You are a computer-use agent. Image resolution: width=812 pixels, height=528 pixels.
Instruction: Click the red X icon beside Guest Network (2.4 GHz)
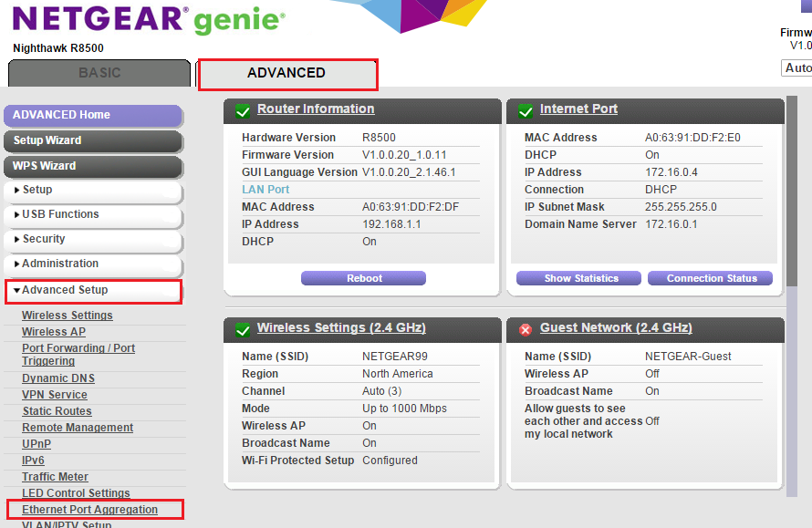[x=526, y=330]
